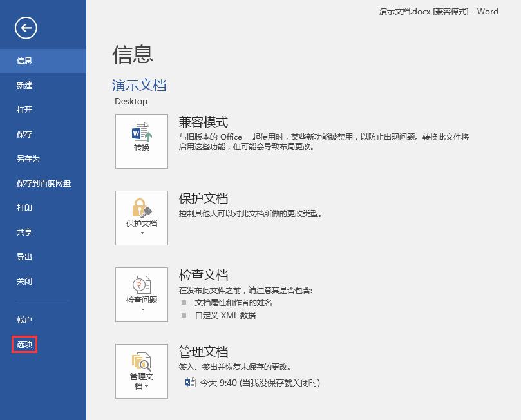Click 关闭 to close the document
521x420 pixels.
[24, 281]
